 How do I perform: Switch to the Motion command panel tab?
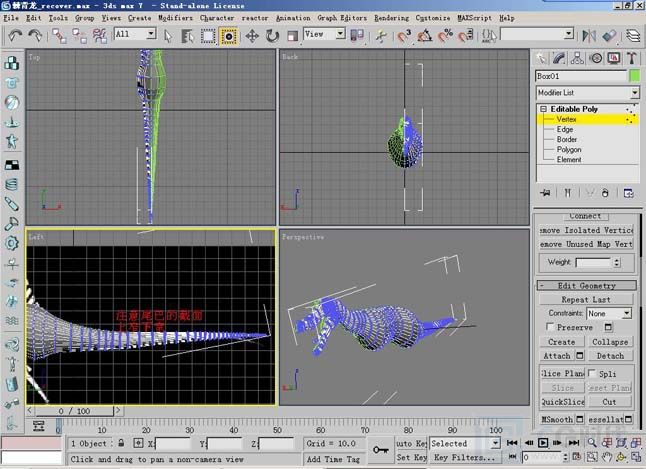[x=596, y=58]
